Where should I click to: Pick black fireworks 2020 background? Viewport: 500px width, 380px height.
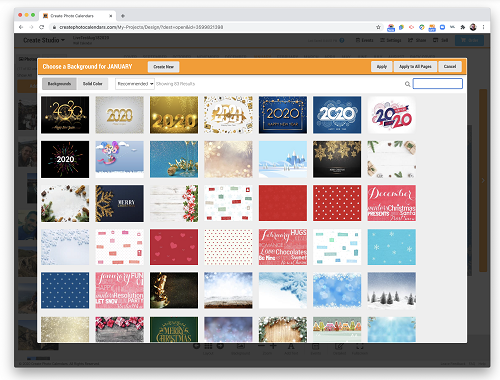click(65, 159)
